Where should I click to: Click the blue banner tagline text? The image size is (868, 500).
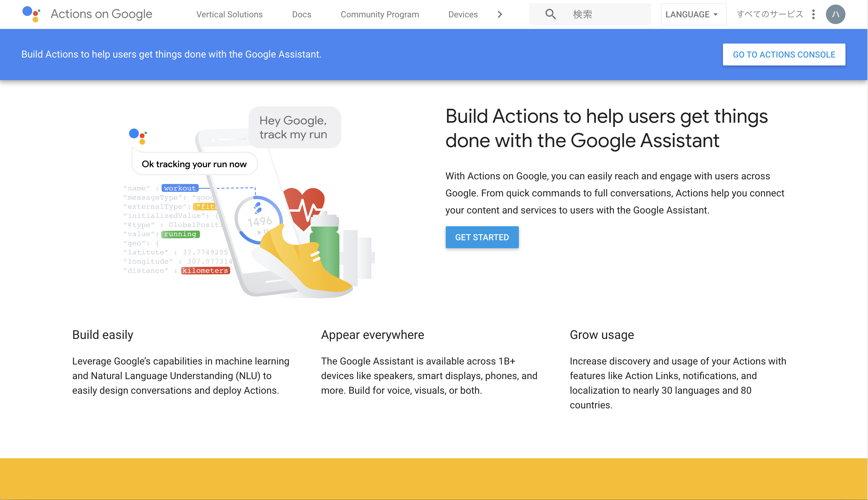pyautogui.click(x=172, y=54)
